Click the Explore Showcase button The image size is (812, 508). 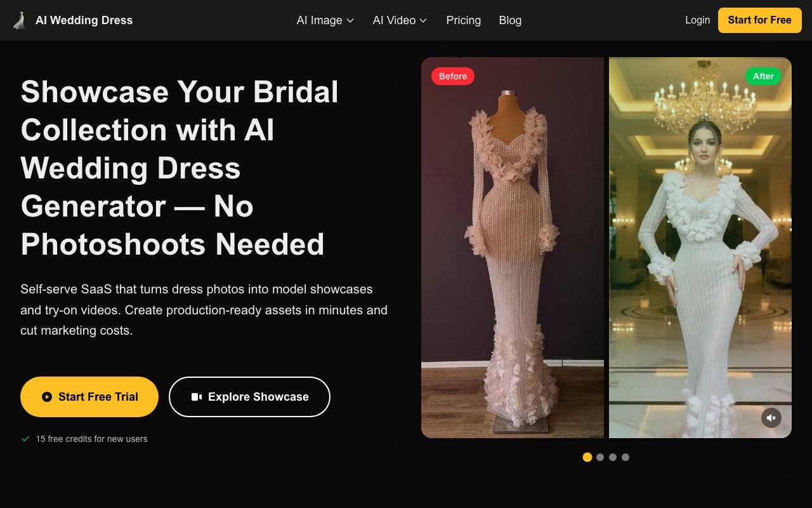coord(249,397)
